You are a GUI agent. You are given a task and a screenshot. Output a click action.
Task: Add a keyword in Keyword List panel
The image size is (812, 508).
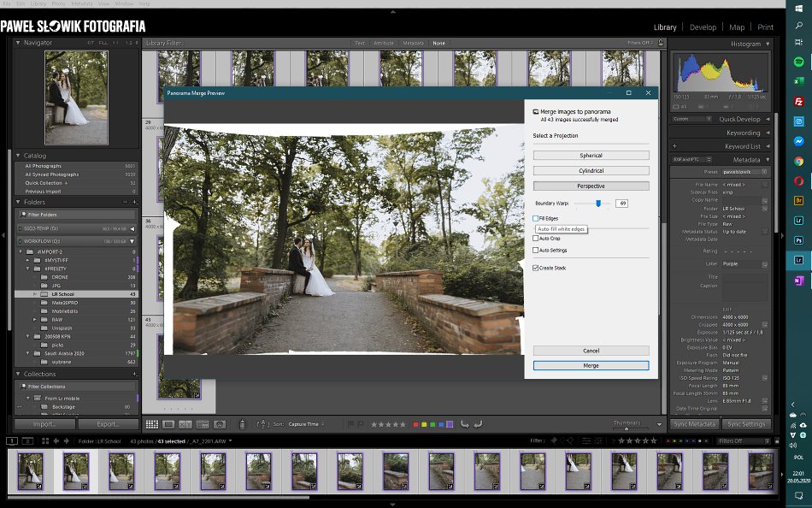674,146
